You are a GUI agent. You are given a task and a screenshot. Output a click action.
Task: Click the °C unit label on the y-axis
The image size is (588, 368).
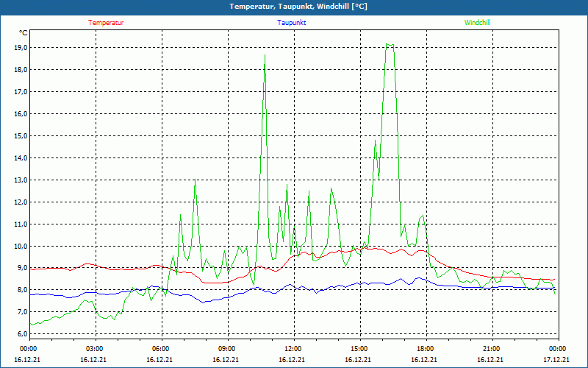[x=24, y=33]
